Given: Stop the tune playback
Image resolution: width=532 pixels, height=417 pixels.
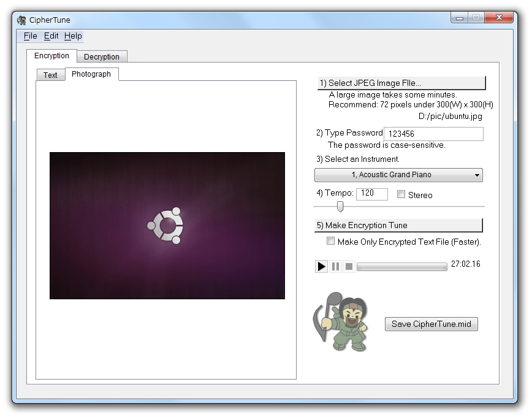Looking at the screenshot, I should (349, 266).
